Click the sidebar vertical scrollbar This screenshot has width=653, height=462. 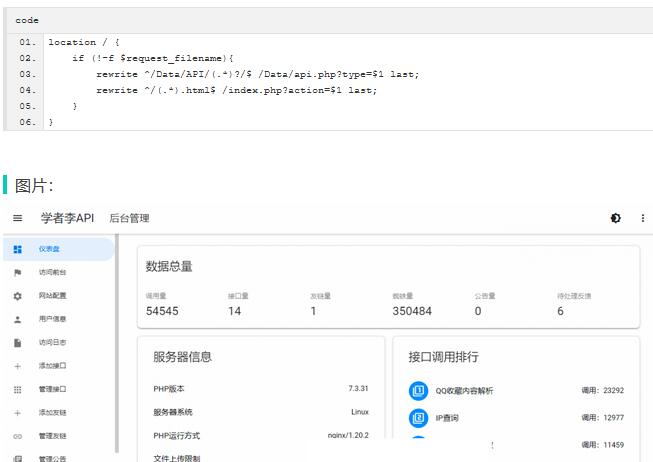pos(117,343)
